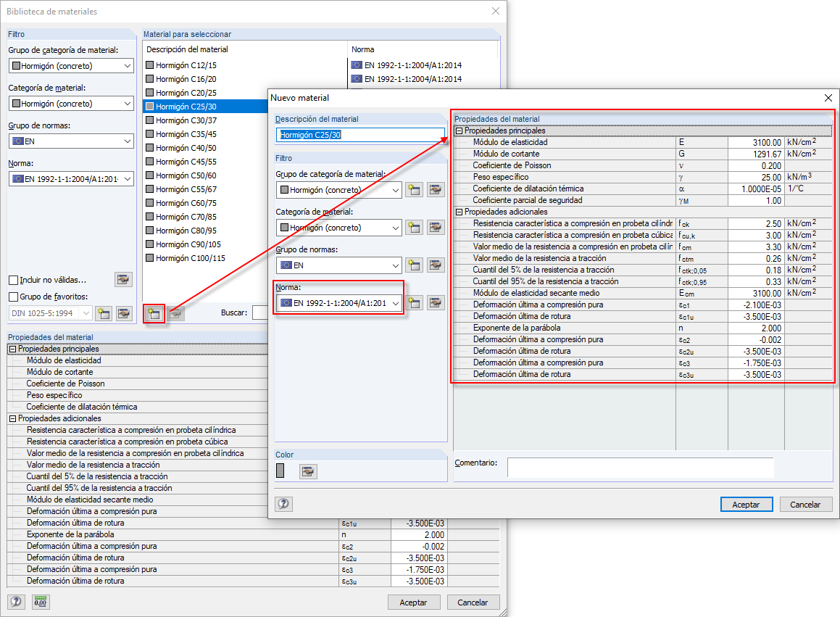
Task: Click Peso específico value 25.00
Action: point(756,178)
